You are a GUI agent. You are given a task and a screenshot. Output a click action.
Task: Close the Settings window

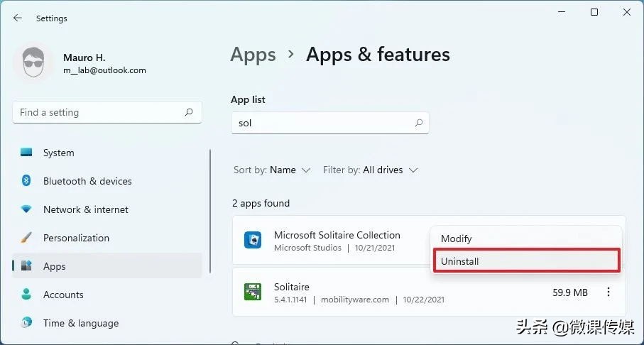627,12
